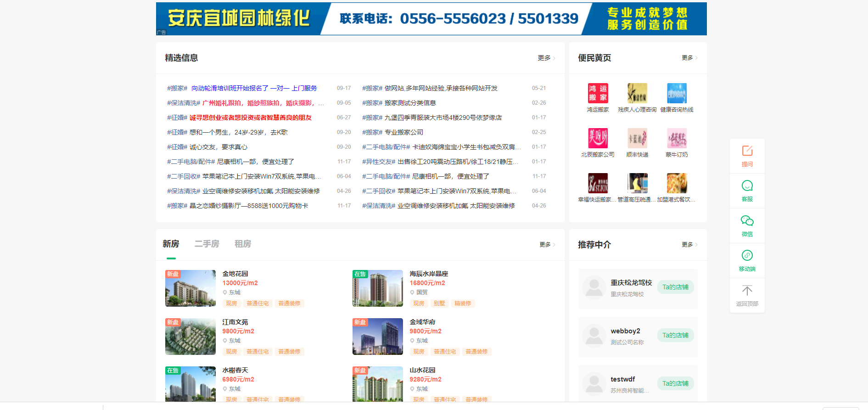The width and height of the screenshot is (868, 410).
Task: Open 客服 chat icon in floating sidebar
Action: tap(747, 186)
